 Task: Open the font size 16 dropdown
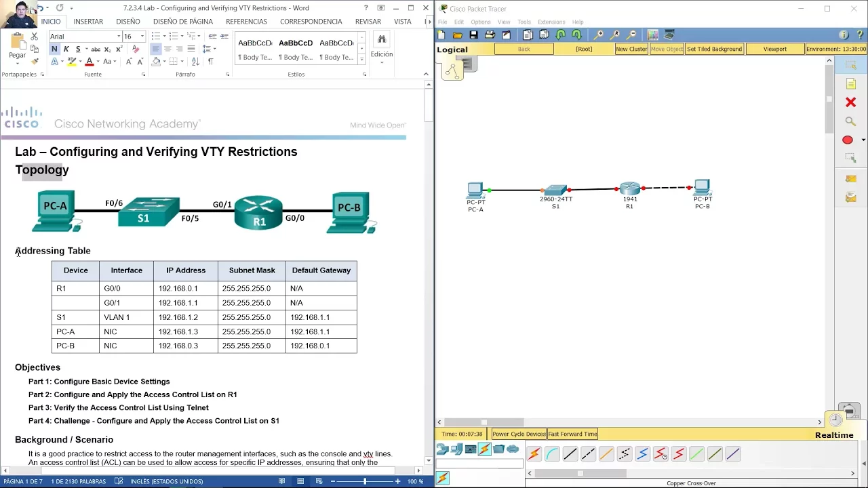[142, 36]
